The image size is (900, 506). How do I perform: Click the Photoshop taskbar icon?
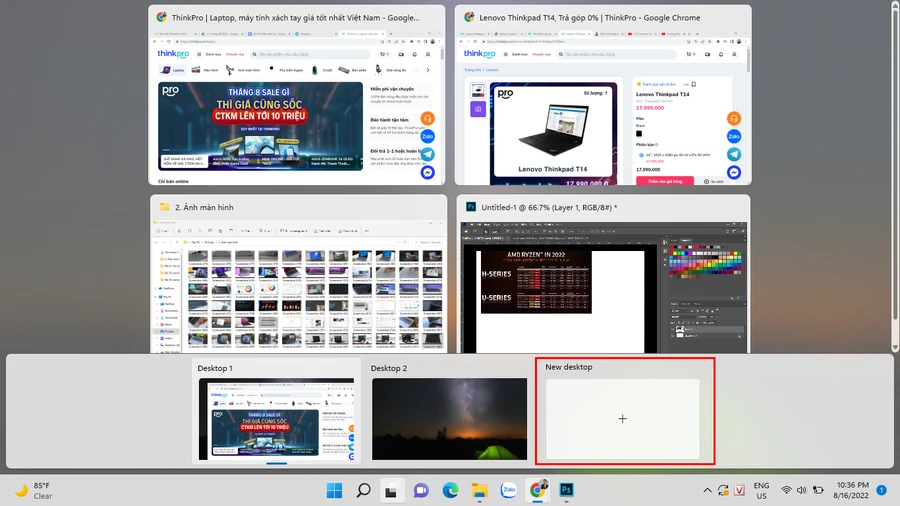[567, 491]
